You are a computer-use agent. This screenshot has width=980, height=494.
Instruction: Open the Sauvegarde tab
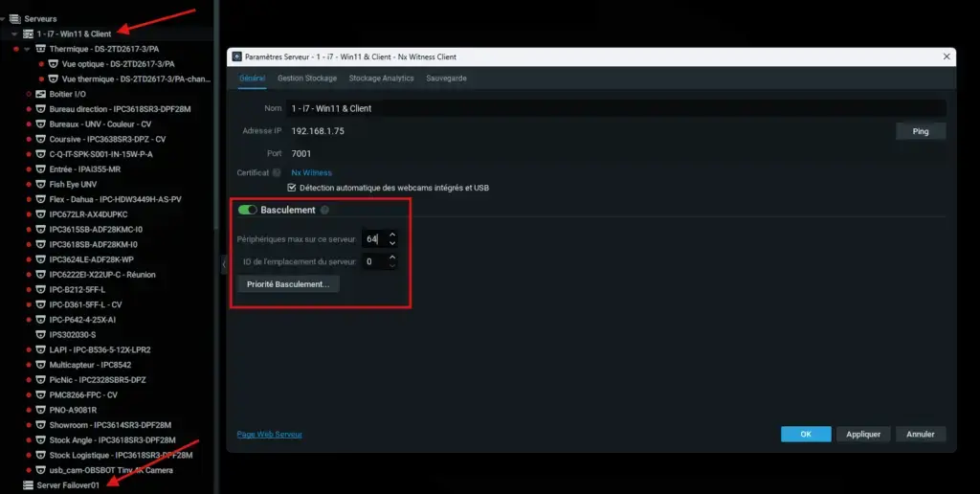point(446,78)
